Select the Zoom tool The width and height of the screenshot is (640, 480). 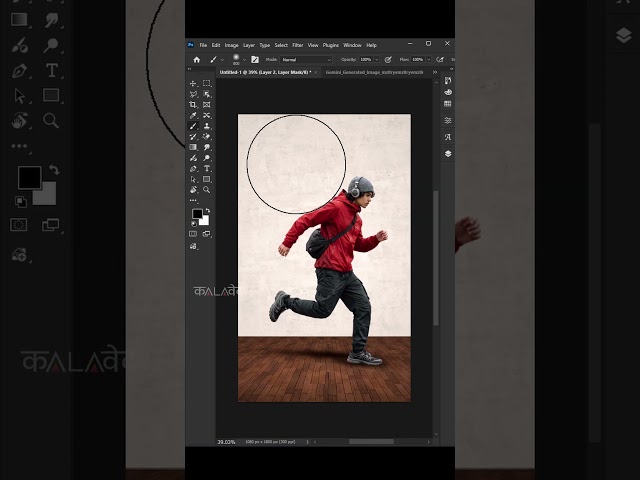pos(207,190)
